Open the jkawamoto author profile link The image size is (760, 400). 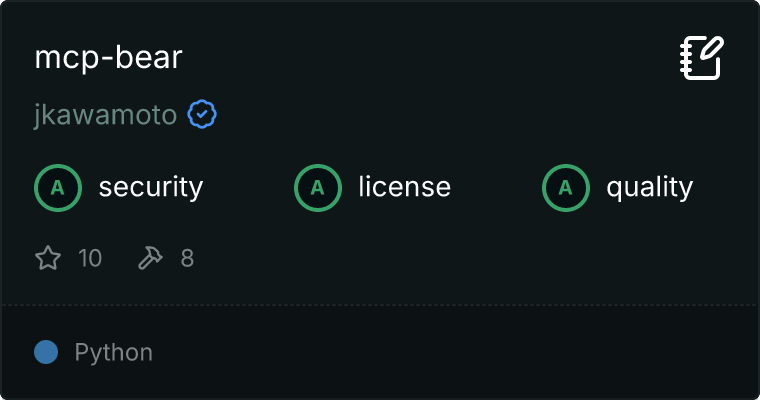105,116
